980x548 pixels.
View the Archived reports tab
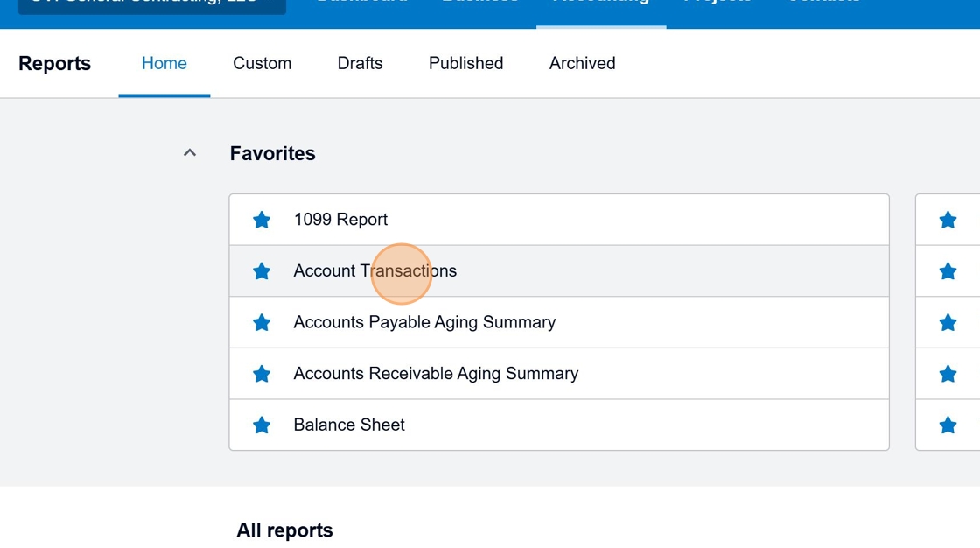click(582, 63)
